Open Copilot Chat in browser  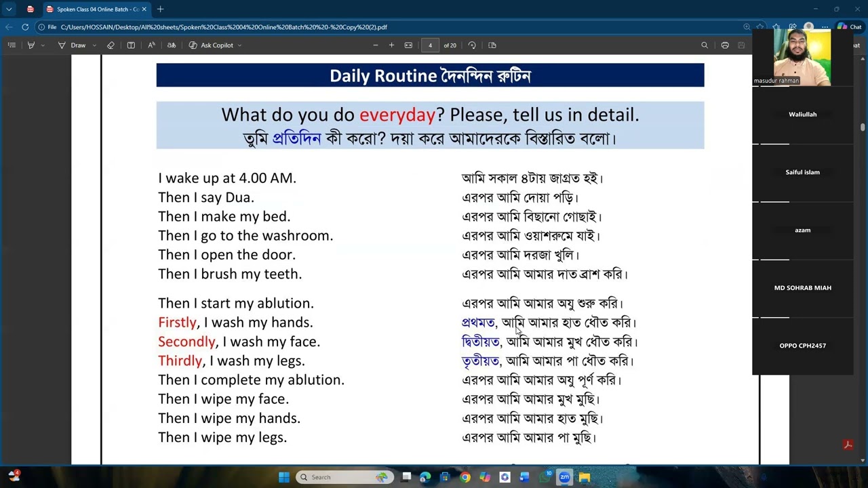coord(849,27)
